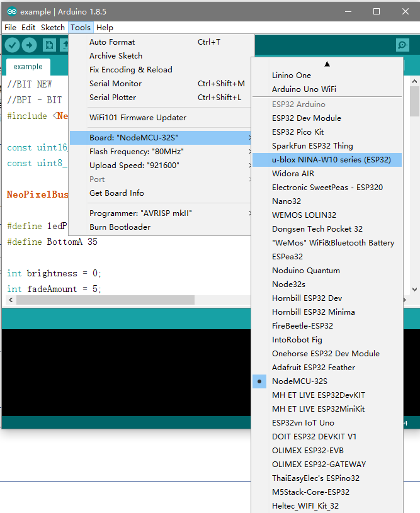
Task: Click the Verify checkmark toolbar icon
Action: [x=12, y=45]
